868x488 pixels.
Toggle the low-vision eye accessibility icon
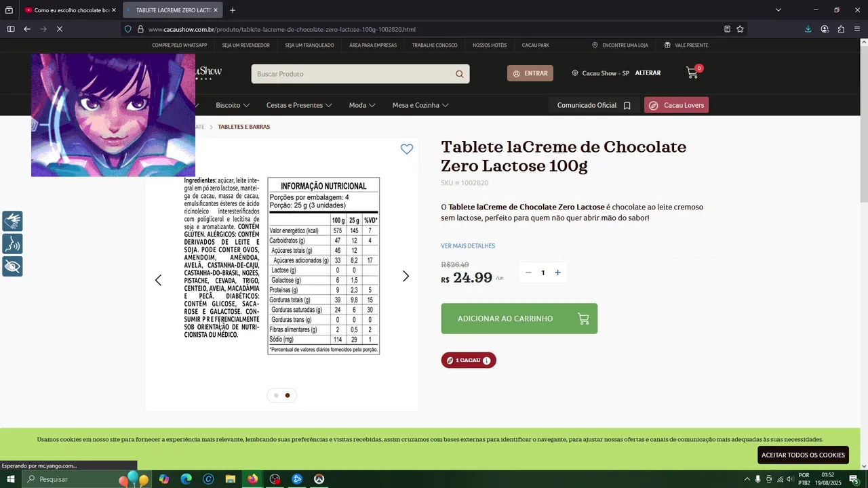(x=12, y=266)
